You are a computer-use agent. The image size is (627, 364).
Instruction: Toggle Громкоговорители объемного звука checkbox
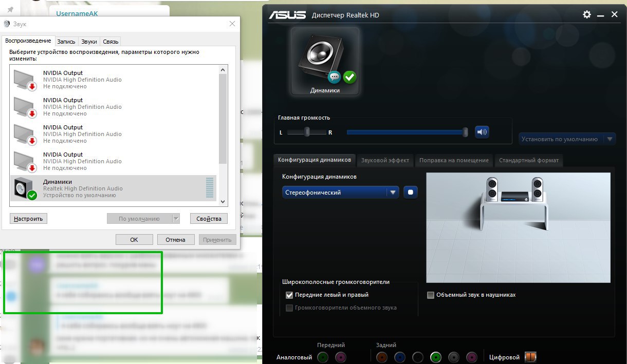pos(289,308)
